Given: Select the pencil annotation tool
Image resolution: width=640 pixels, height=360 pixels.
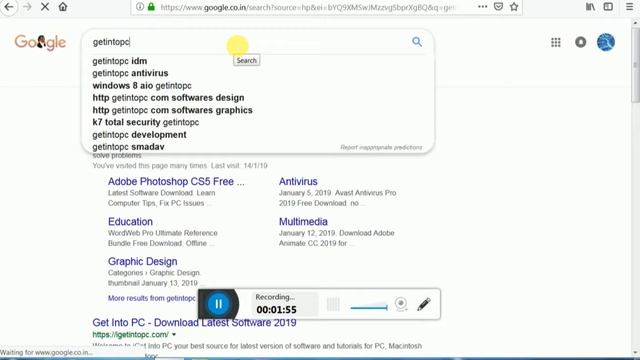Looking at the screenshot, I should coord(424,304).
